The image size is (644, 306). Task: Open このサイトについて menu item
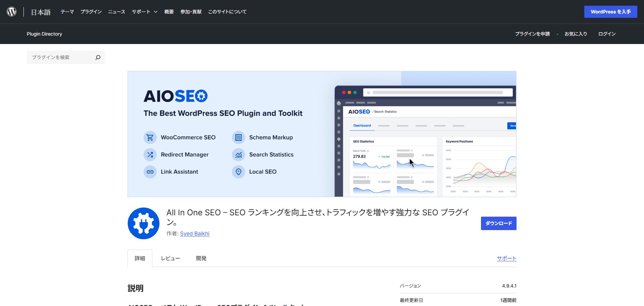click(x=227, y=12)
